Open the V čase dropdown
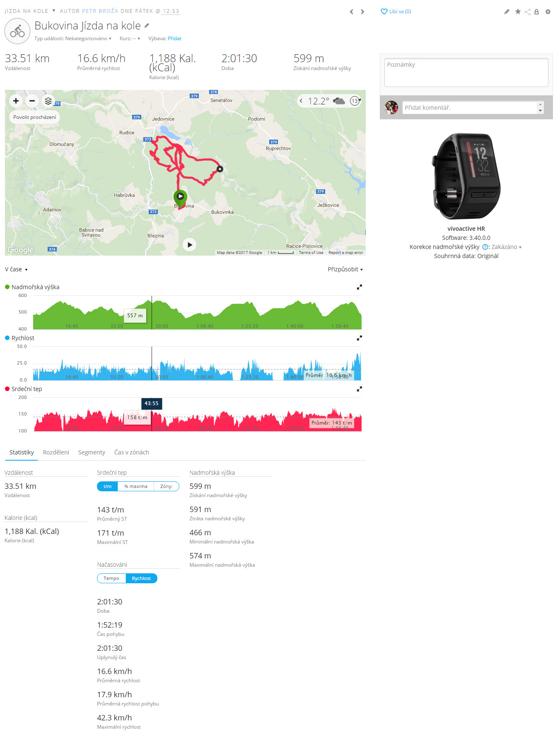The height and width of the screenshot is (744, 560). coord(16,269)
